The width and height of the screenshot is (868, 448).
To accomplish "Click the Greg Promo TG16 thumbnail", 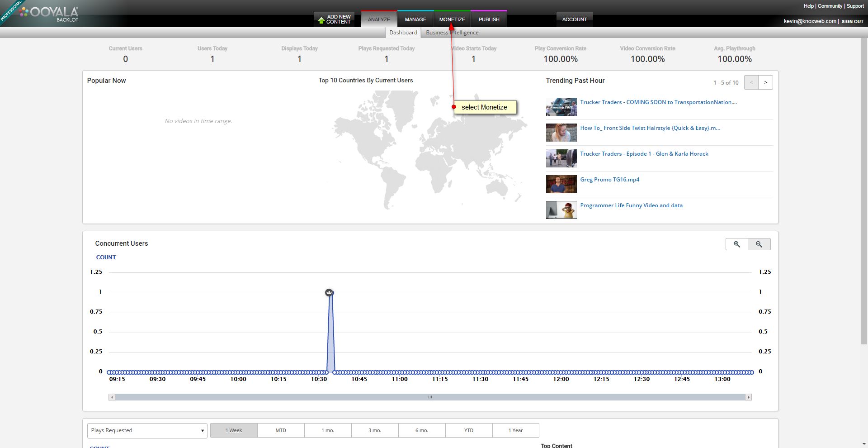I will tap(561, 184).
